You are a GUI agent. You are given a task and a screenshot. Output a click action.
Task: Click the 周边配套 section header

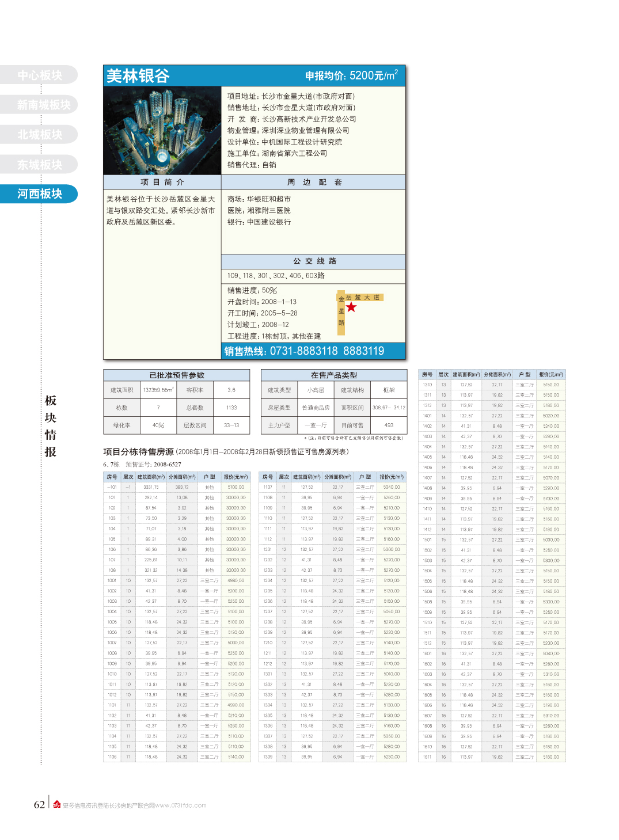(x=314, y=183)
